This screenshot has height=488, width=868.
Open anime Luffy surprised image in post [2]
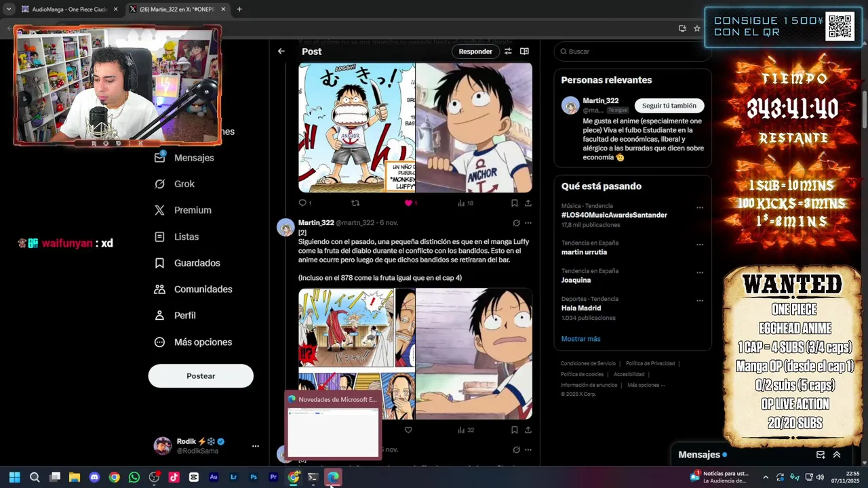(474, 354)
